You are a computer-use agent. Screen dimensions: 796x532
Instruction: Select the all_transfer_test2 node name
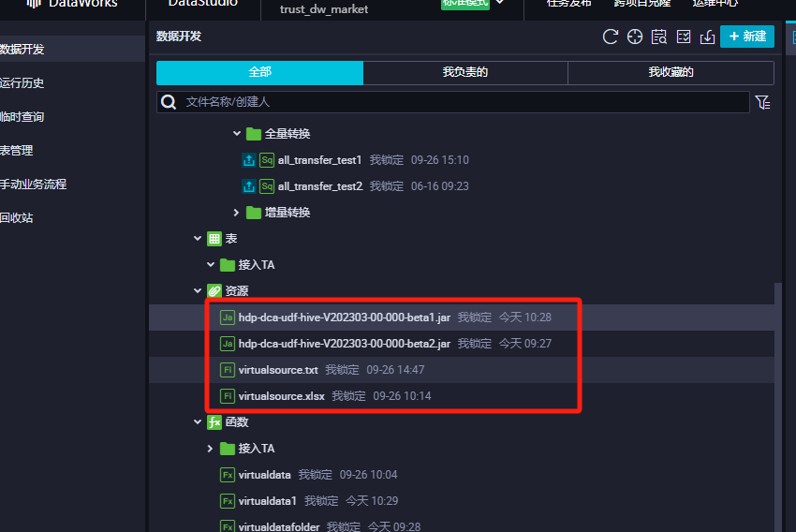coord(320,186)
